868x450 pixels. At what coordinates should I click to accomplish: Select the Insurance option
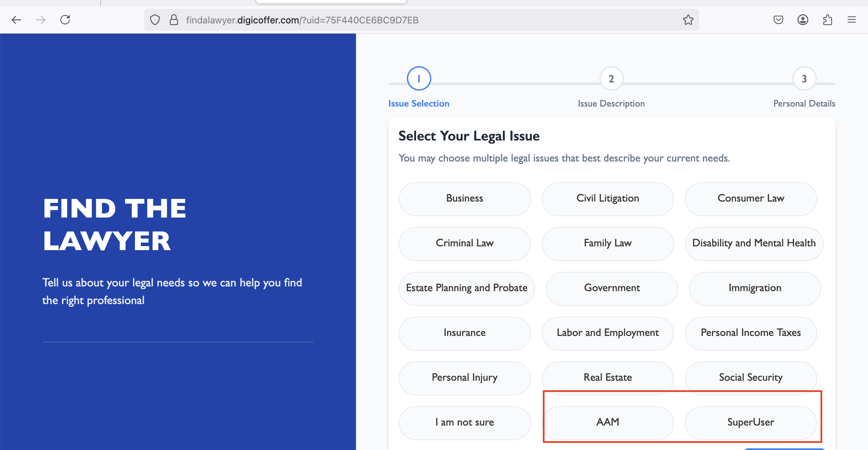[465, 333]
